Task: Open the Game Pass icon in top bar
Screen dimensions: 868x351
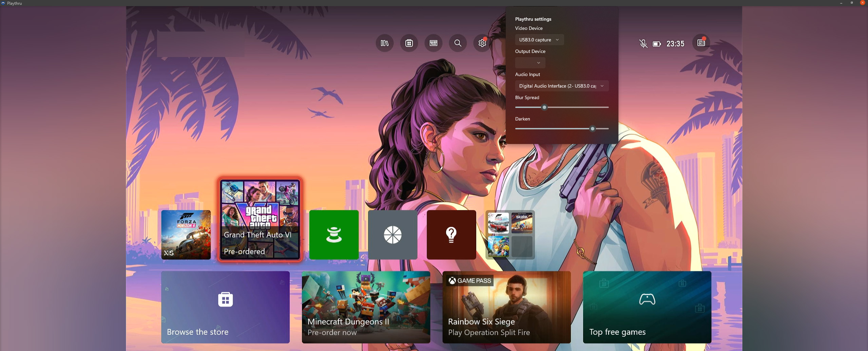Action: 433,43
